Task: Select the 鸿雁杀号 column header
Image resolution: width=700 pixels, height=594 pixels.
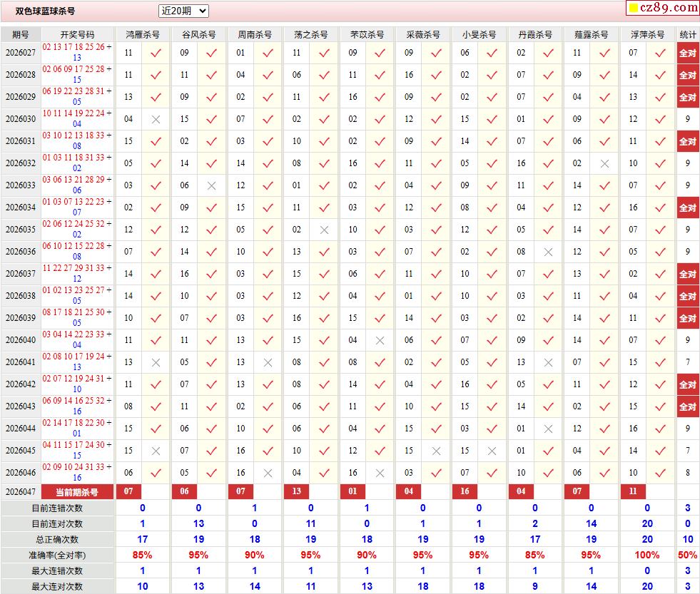Action: (x=143, y=34)
